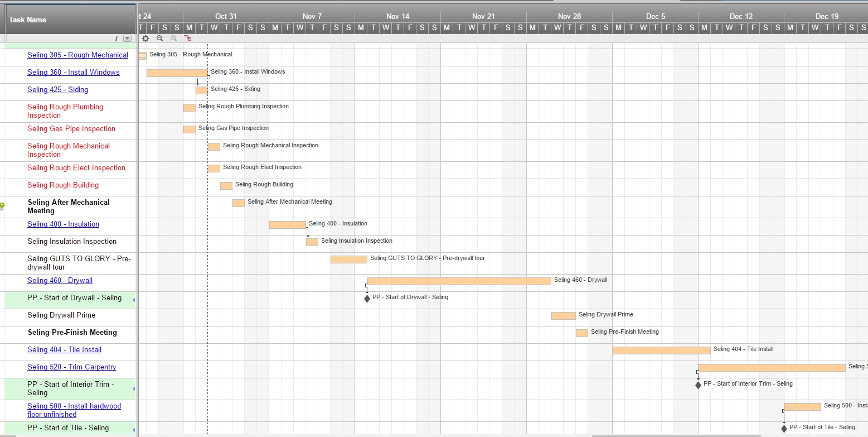Click Seling Rough Elect Inspection Gantt bar
Viewport: 868px width, 437px height.
(214, 169)
